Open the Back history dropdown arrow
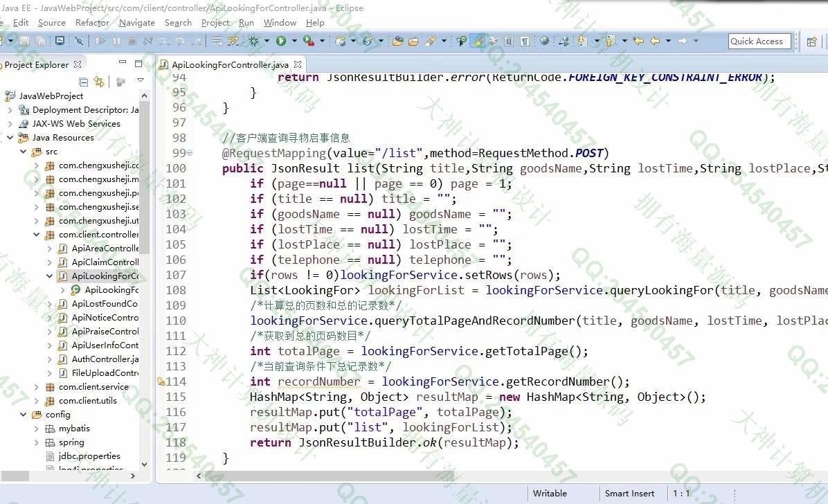Screen dimensions: 828x504 coord(668,42)
